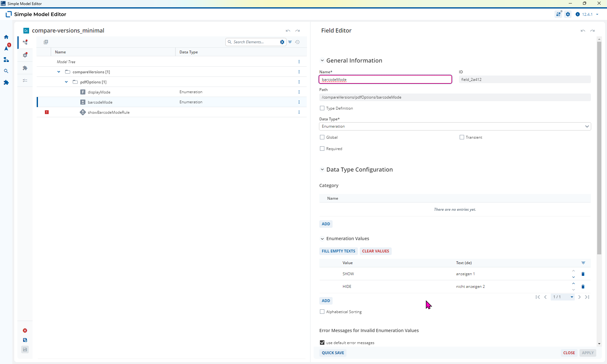
Task: Move the HIDE value up
Action: point(573,283)
